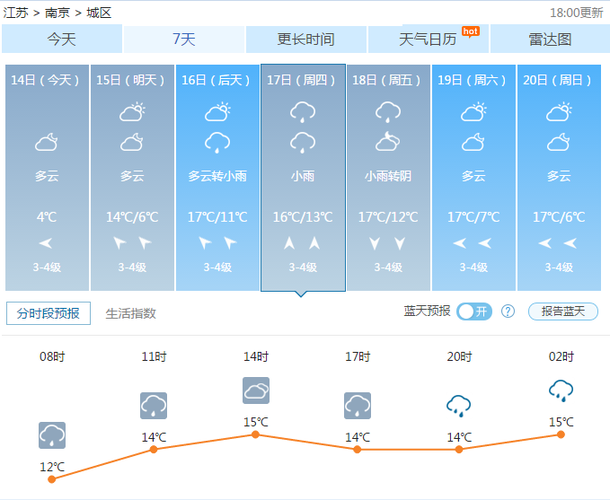Click the first south wind arrow for 18日

pos(375,243)
